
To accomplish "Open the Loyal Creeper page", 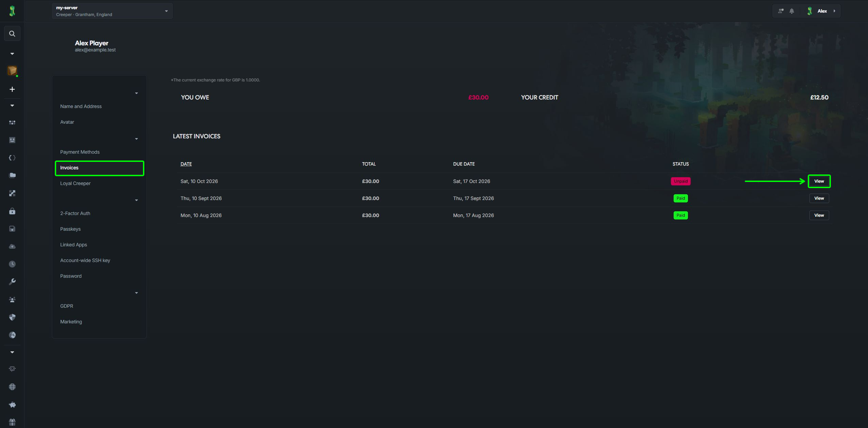I will click(76, 183).
